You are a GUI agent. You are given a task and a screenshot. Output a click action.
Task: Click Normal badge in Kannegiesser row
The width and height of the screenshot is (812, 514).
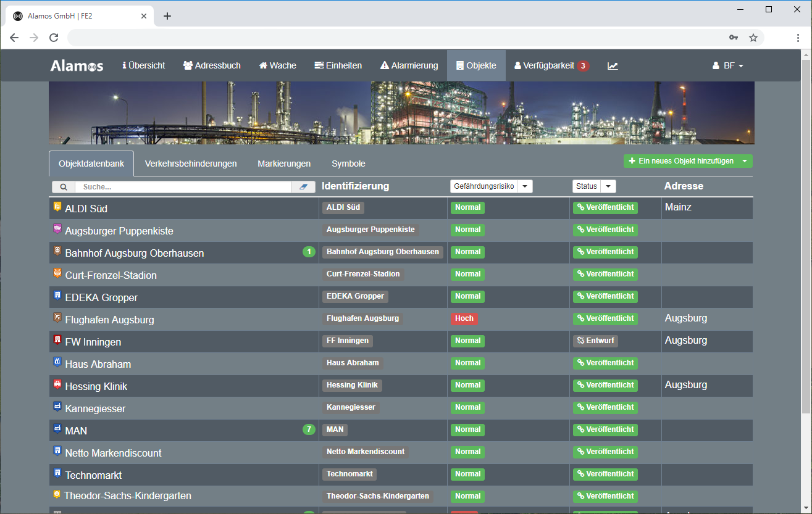pos(467,407)
